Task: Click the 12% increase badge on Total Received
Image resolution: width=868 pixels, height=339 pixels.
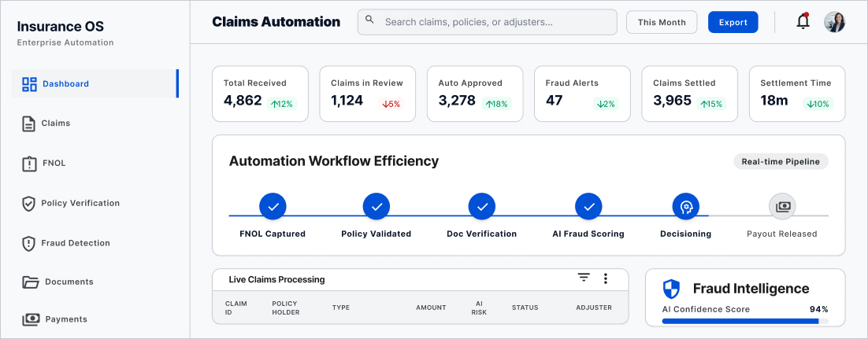Action: click(x=282, y=103)
